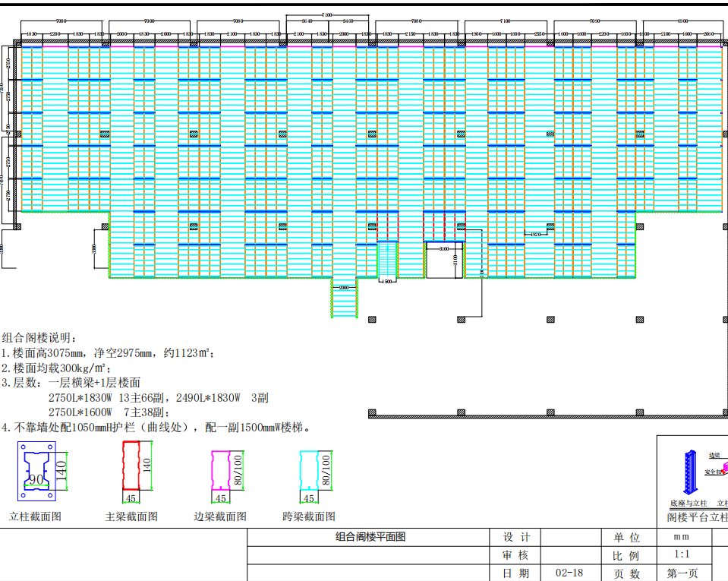
Task: Click the 底座与立柱 label
Action: pos(688,504)
